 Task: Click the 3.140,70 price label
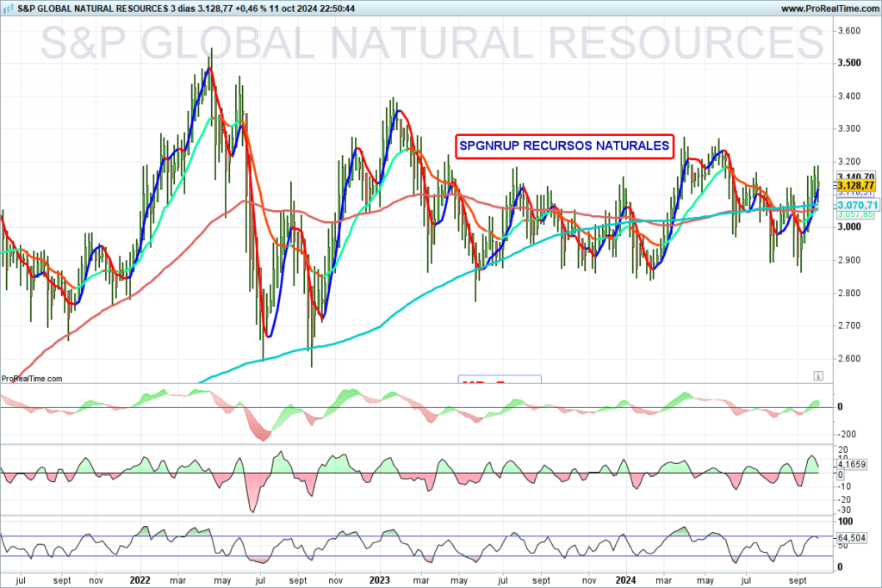point(855,176)
